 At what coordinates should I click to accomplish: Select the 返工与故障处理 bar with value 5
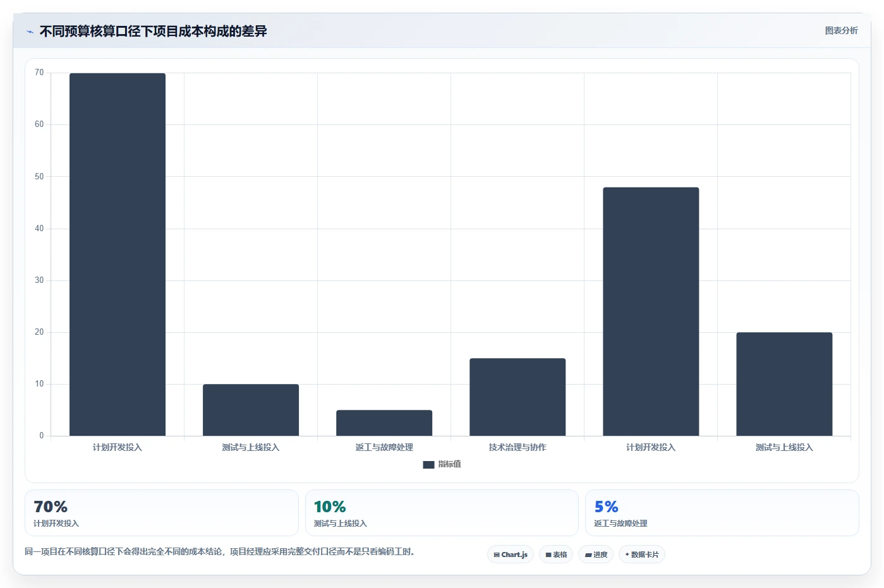click(x=384, y=423)
